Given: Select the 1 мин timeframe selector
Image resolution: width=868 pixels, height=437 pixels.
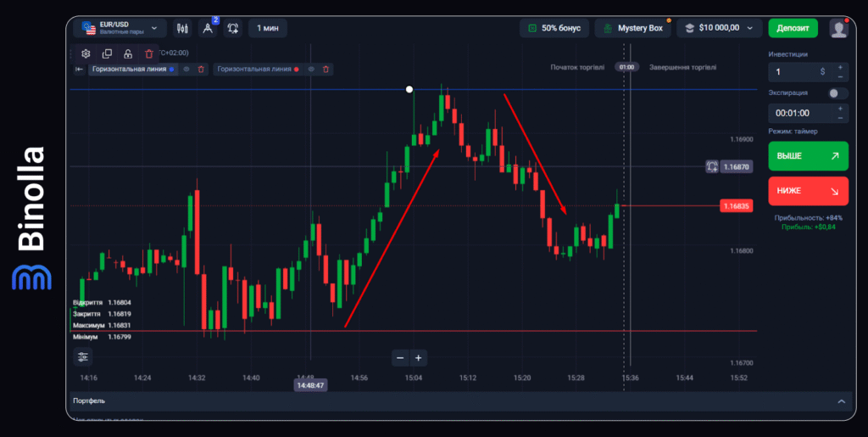Looking at the screenshot, I should coord(267,28).
